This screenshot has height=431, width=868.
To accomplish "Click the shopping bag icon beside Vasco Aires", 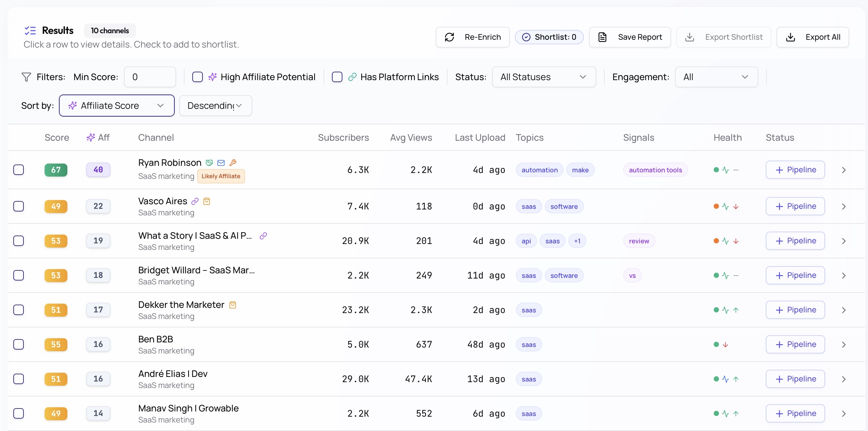I will coord(207,201).
